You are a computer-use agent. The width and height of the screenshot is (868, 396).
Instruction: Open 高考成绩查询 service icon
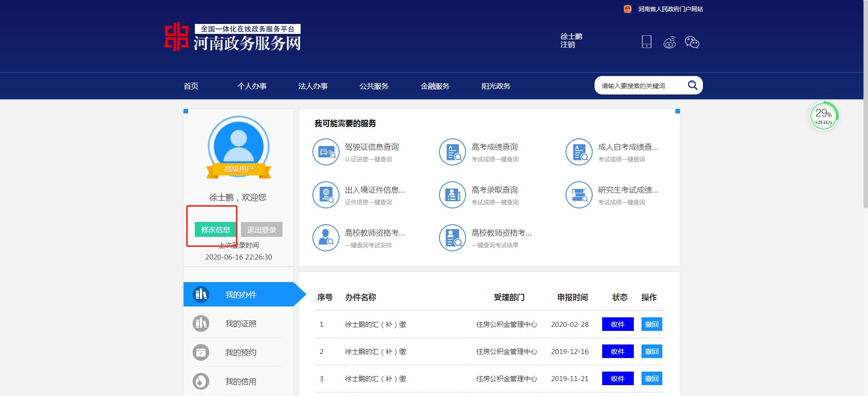[452, 152]
